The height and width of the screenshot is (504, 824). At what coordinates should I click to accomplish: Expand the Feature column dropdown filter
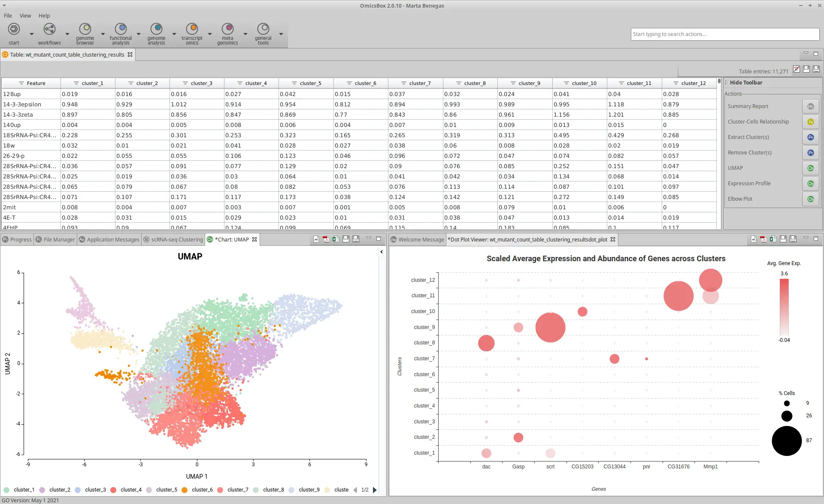point(21,83)
